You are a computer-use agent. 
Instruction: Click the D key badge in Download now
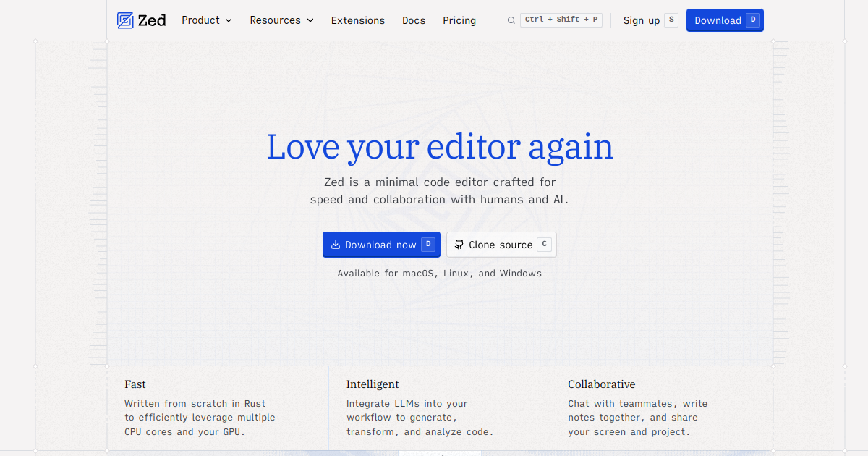[428, 245]
